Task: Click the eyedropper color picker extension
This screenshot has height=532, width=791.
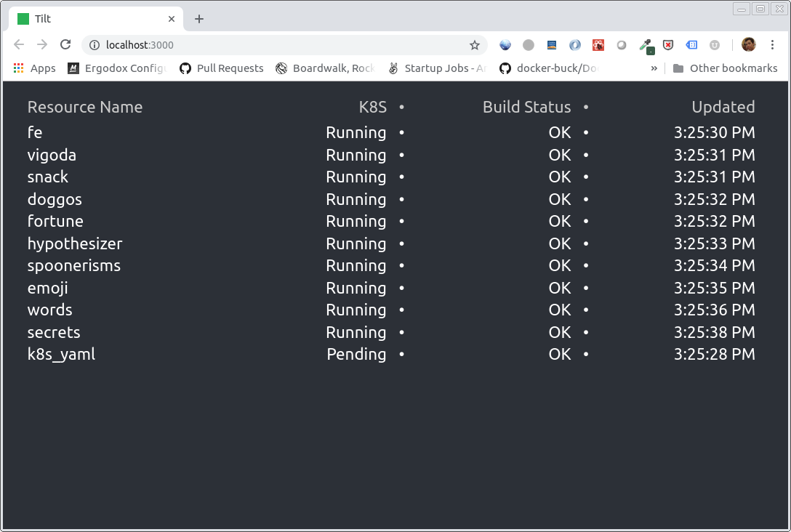Action: 646,46
